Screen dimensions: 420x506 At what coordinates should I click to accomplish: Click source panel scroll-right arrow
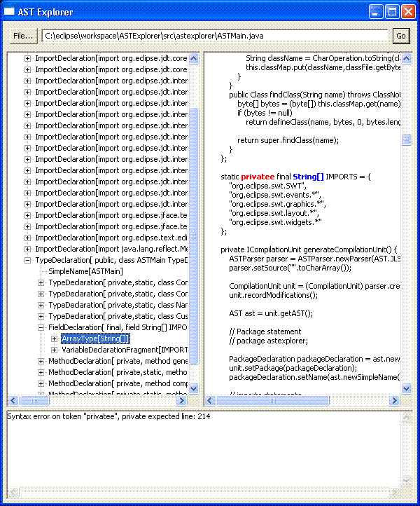coord(394,400)
